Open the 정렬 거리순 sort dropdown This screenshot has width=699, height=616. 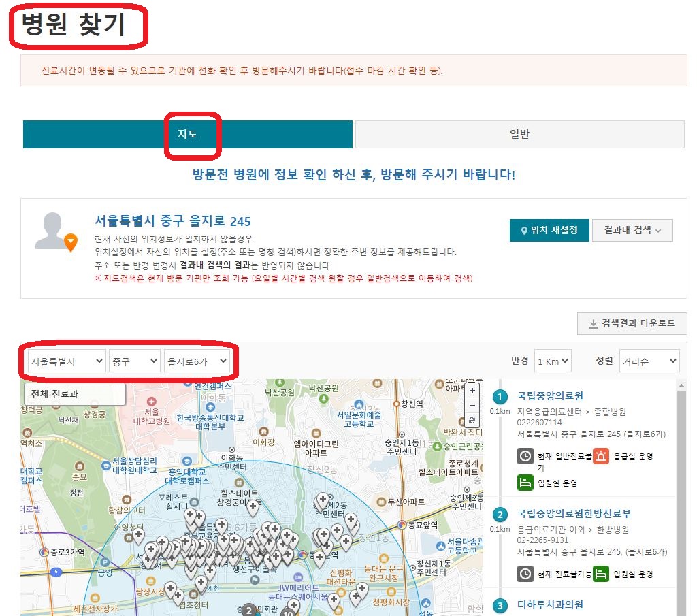[649, 360]
